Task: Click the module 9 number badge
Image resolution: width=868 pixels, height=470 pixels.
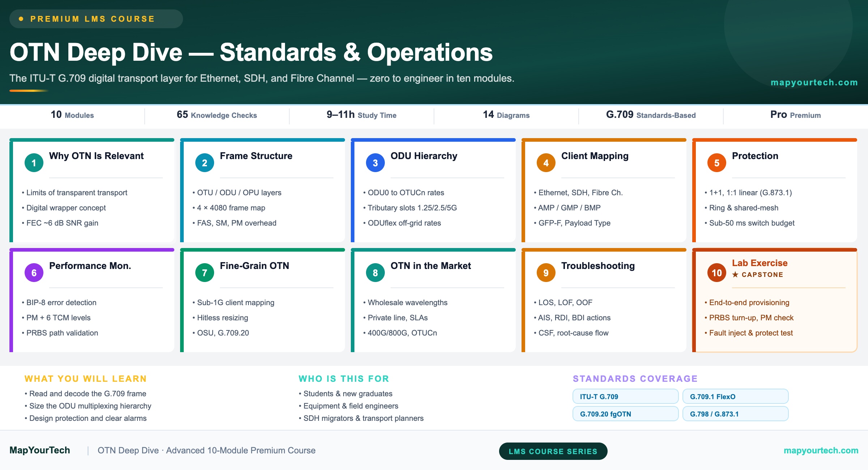Action: pyautogui.click(x=546, y=273)
